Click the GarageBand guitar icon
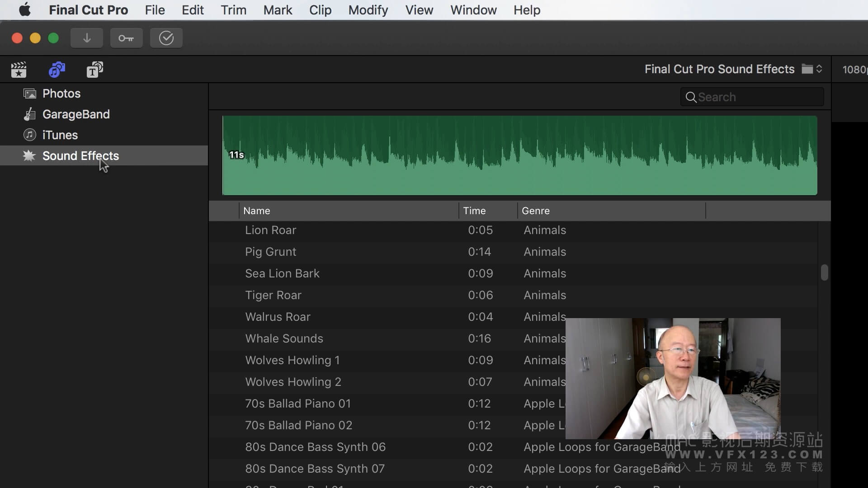 pyautogui.click(x=30, y=114)
